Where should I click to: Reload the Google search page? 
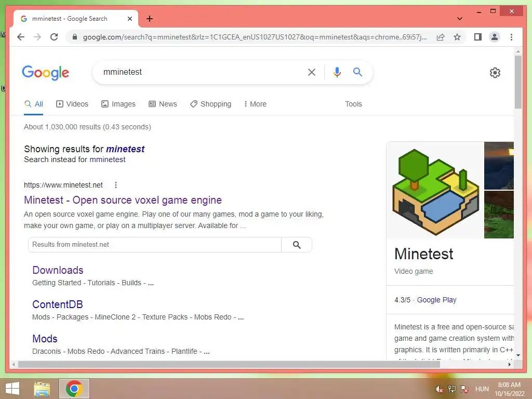click(x=54, y=37)
